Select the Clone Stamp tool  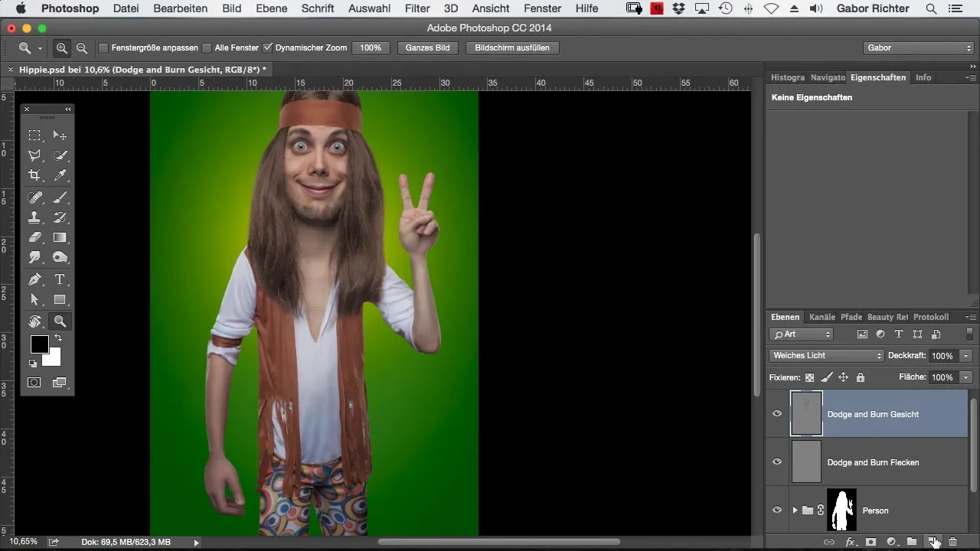pyautogui.click(x=34, y=217)
